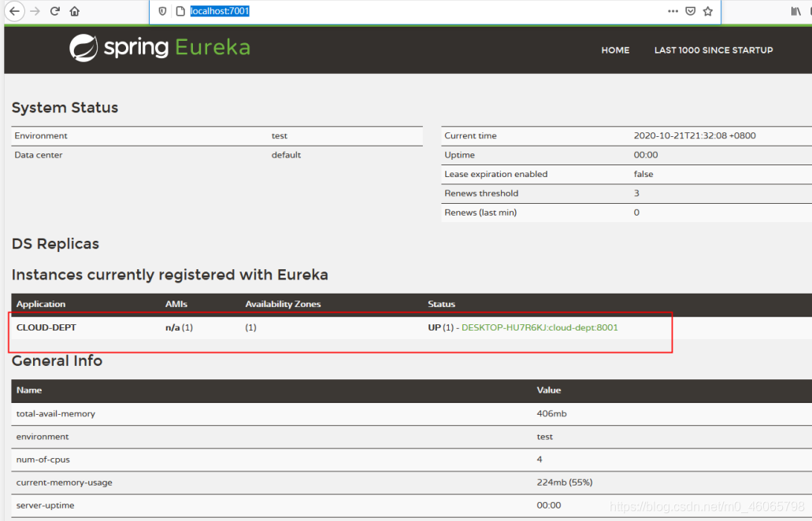The image size is (812, 521).
Task: Open the DESKTOP-HU7R6KJ:cloud-dept:8001 instance link
Action: [539, 327]
